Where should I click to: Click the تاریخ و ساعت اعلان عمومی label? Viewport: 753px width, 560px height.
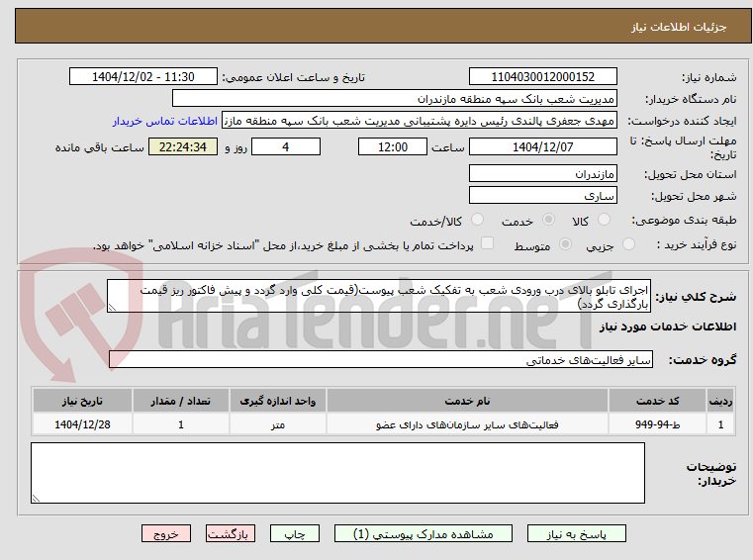(293, 77)
